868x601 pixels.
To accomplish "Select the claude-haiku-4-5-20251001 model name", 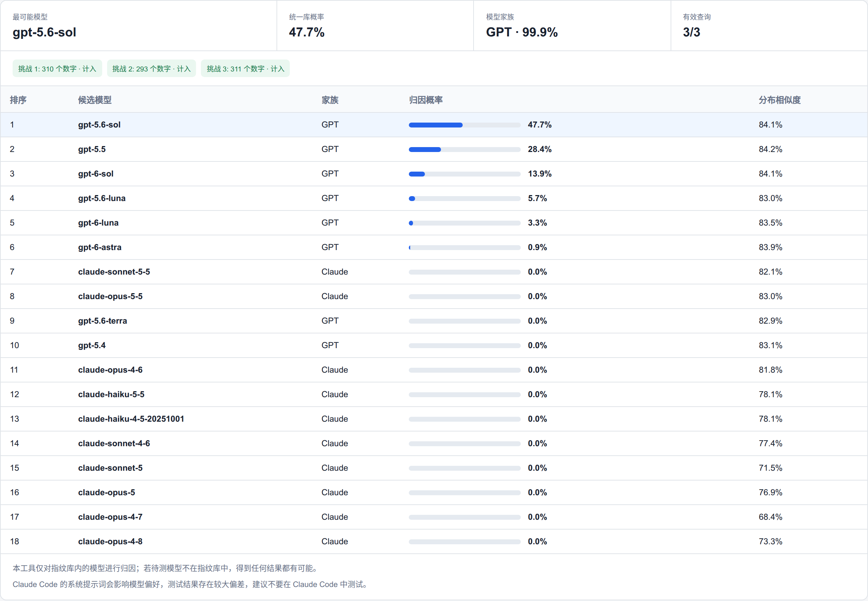I will (131, 419).
